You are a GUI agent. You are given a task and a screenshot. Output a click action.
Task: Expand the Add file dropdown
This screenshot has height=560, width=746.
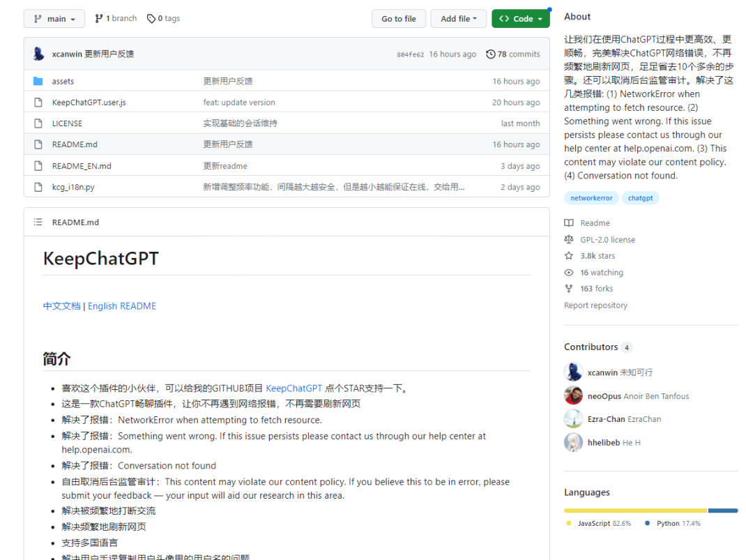459,19
